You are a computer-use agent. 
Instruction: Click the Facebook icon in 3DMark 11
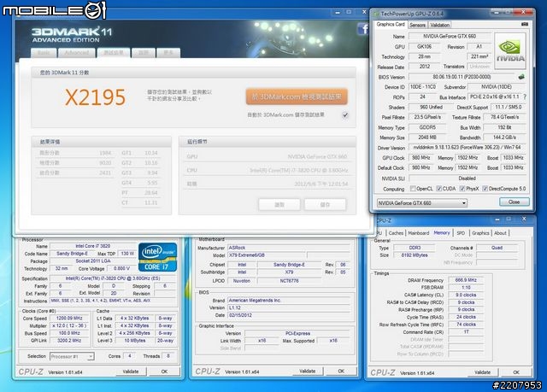(363, 28)
